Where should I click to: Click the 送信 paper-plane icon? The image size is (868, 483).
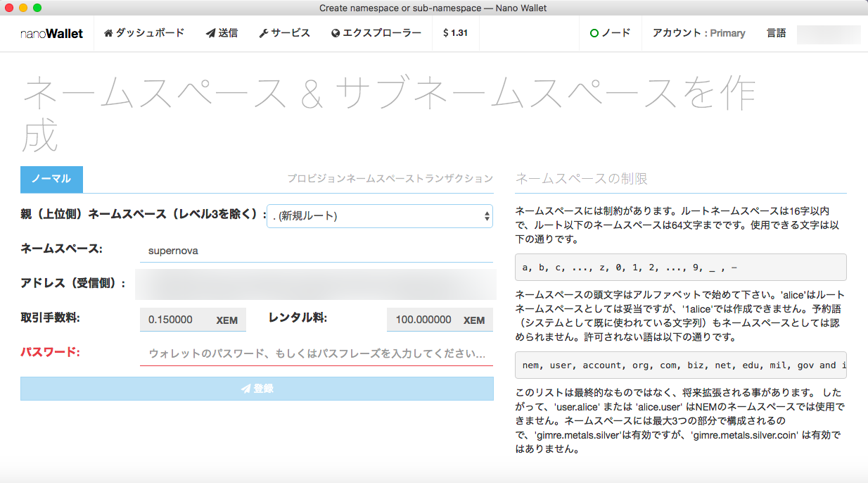(x=210, y=32)
